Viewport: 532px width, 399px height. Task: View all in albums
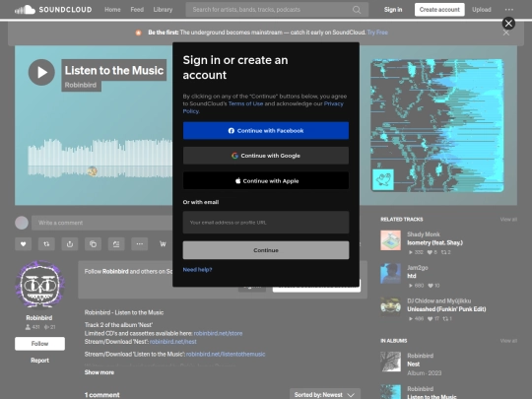point(508,341)
